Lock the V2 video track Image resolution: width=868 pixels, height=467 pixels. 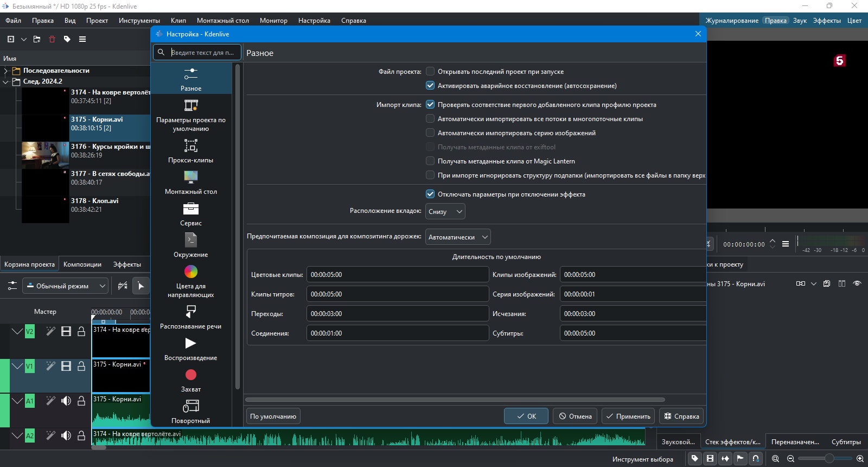[x=81, y=331]
